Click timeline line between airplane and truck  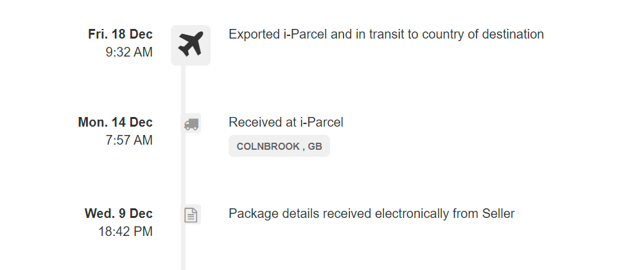183,89
